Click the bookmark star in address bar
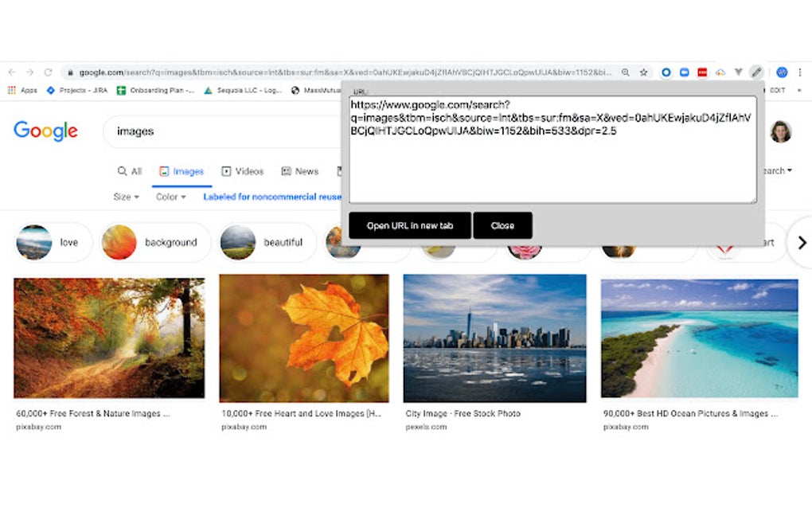This screenshot has width=812, height=508. tap(643, 72)
